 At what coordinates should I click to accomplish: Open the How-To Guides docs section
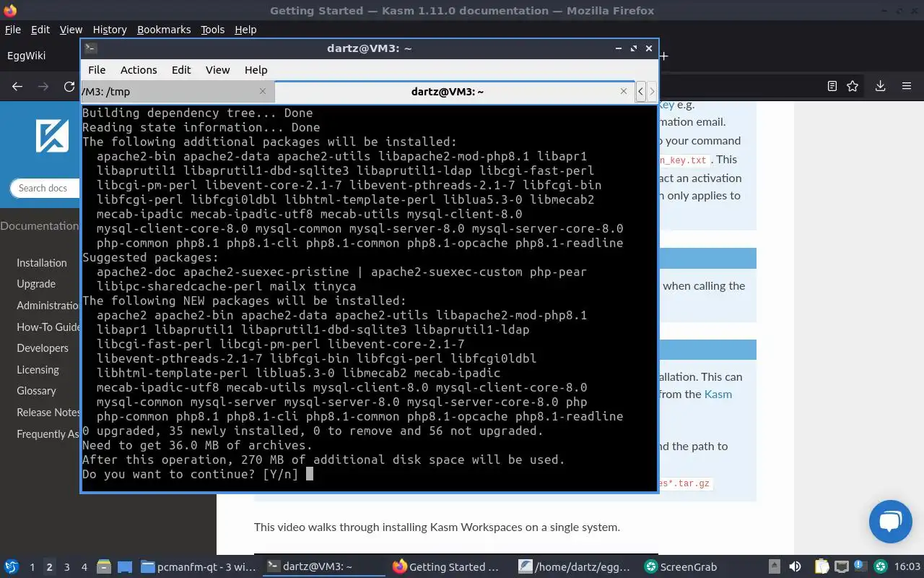click(48, 327)
